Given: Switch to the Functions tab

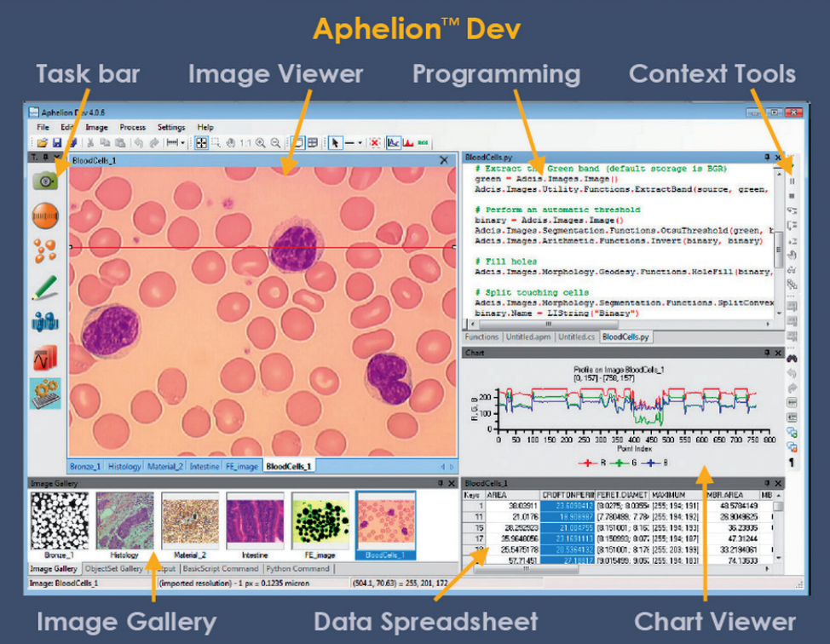Looking at the screenshot, I should click(x=481, y=337).
